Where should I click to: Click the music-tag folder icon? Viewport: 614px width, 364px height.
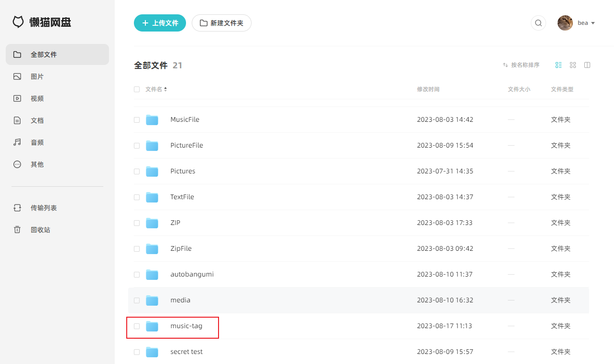pyautogui.click(x=152, y=326)
